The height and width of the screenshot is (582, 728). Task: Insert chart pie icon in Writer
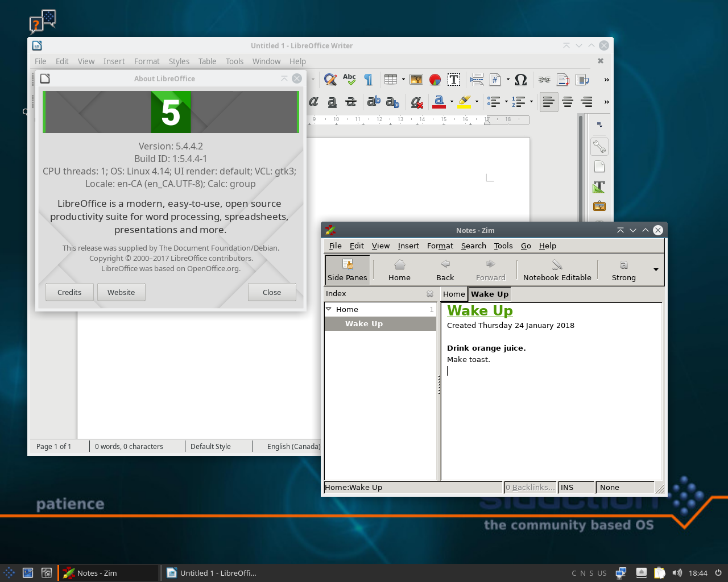pyautogui.click(x=435, y=80)
